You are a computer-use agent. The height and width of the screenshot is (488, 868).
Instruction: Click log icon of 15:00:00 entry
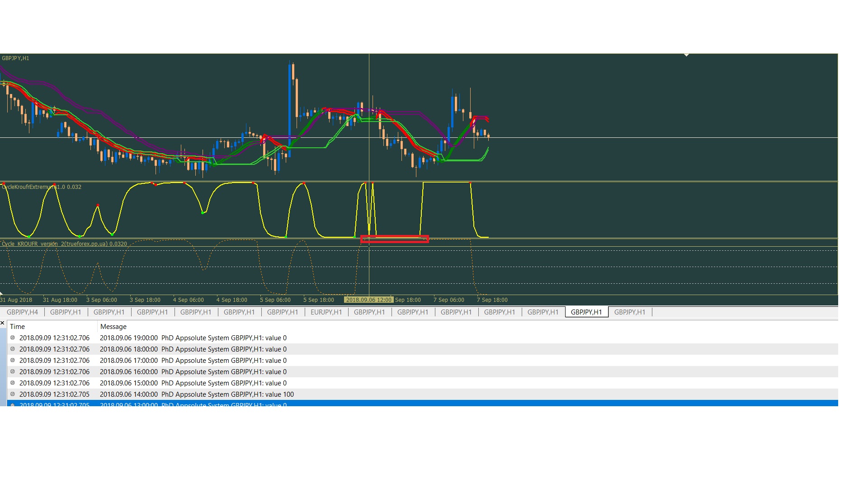[x=13, y=383]
